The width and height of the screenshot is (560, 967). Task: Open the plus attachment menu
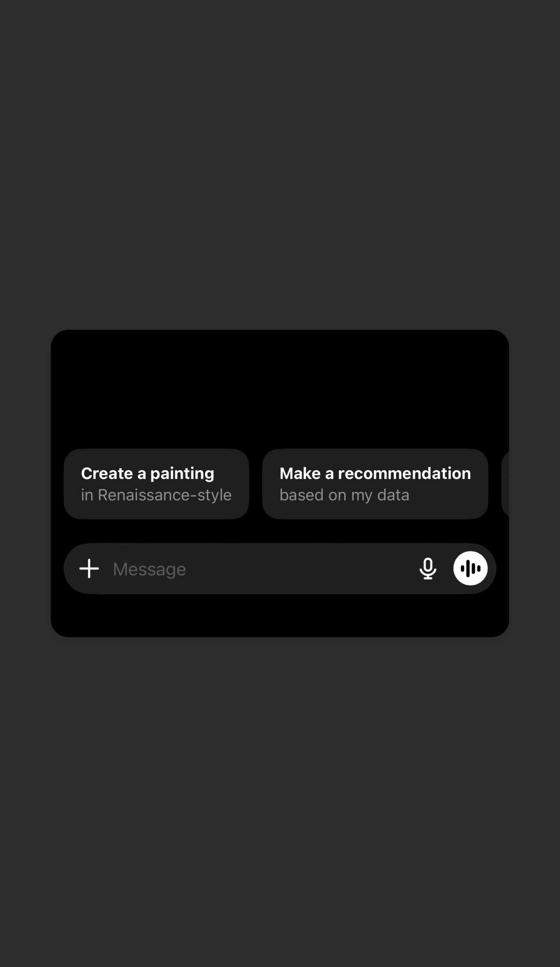point(89,568)
